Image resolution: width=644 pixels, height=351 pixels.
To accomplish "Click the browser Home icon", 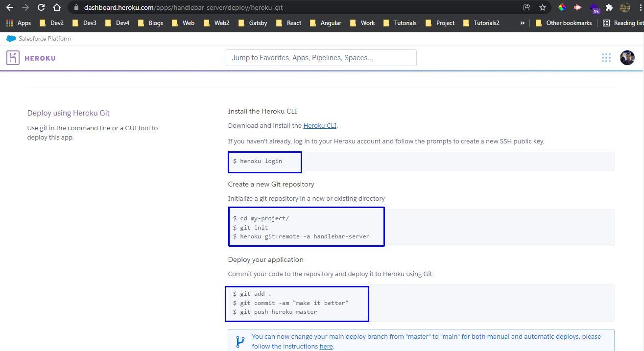I will click(x=57, y=7).
